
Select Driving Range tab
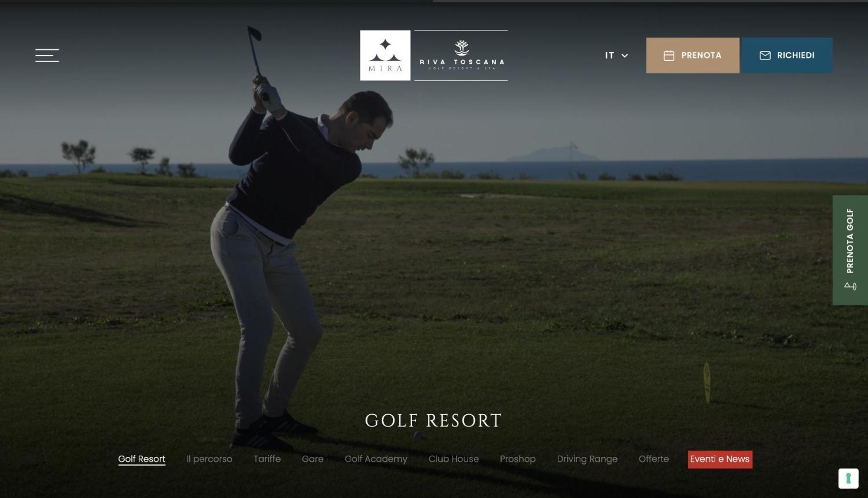(x=587, y=459)
